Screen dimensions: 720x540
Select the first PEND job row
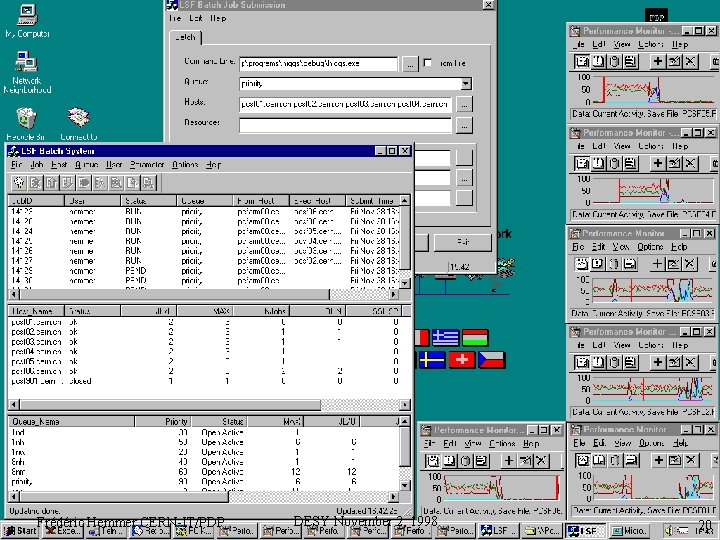[204, 270]
